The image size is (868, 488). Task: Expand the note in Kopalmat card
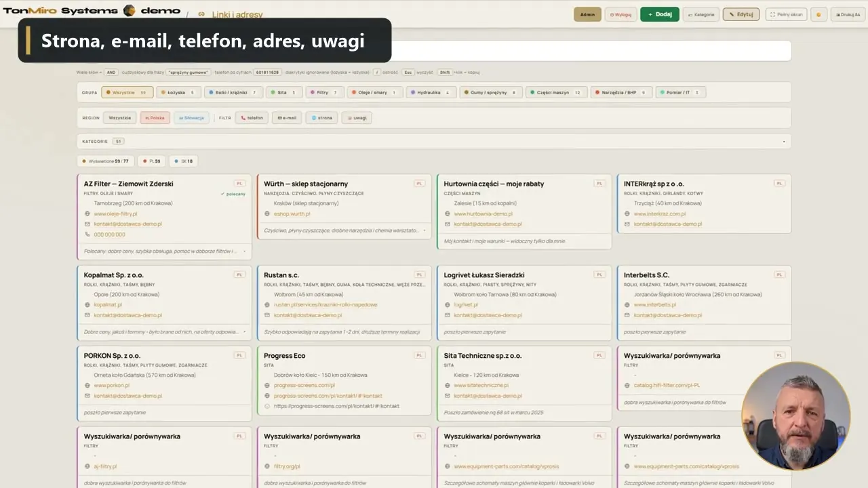tap(244, 332)
